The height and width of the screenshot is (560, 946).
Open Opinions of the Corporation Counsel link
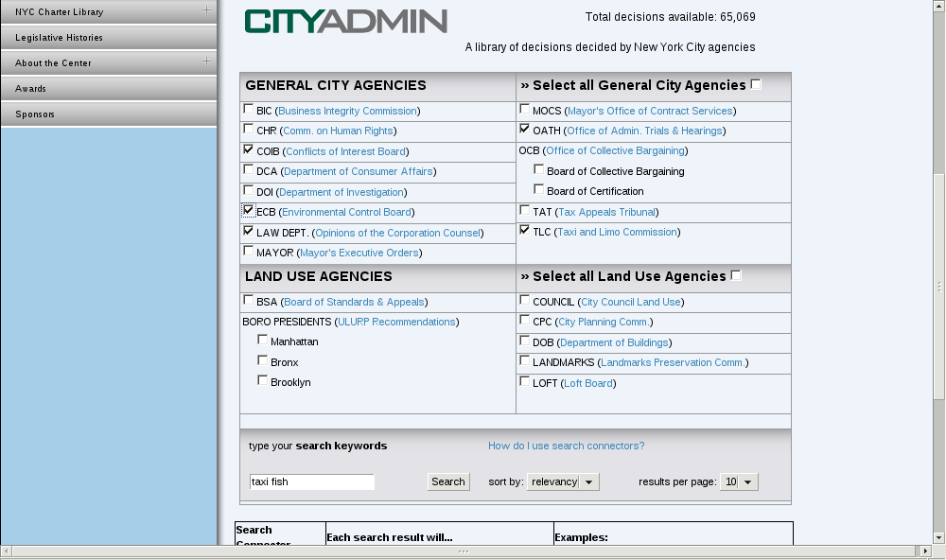397,233
